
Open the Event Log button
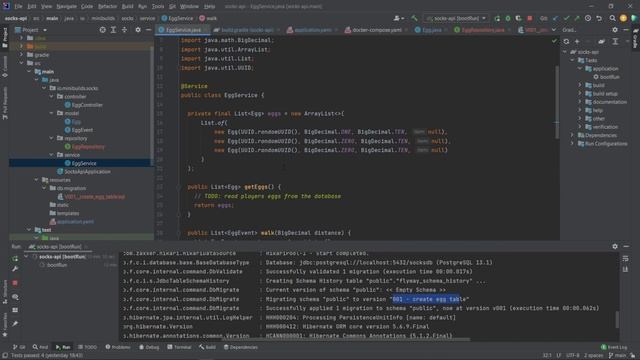(x=614, y=347)
